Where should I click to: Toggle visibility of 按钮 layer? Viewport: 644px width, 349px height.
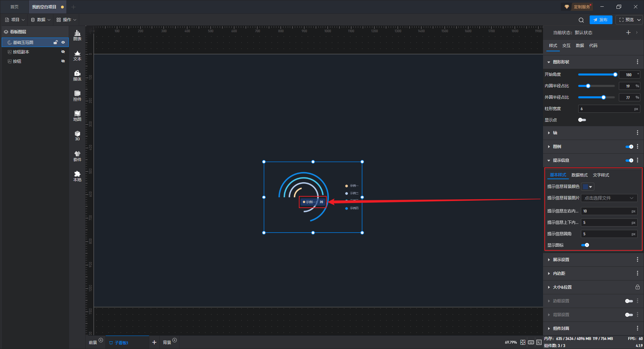pos(63,61)
